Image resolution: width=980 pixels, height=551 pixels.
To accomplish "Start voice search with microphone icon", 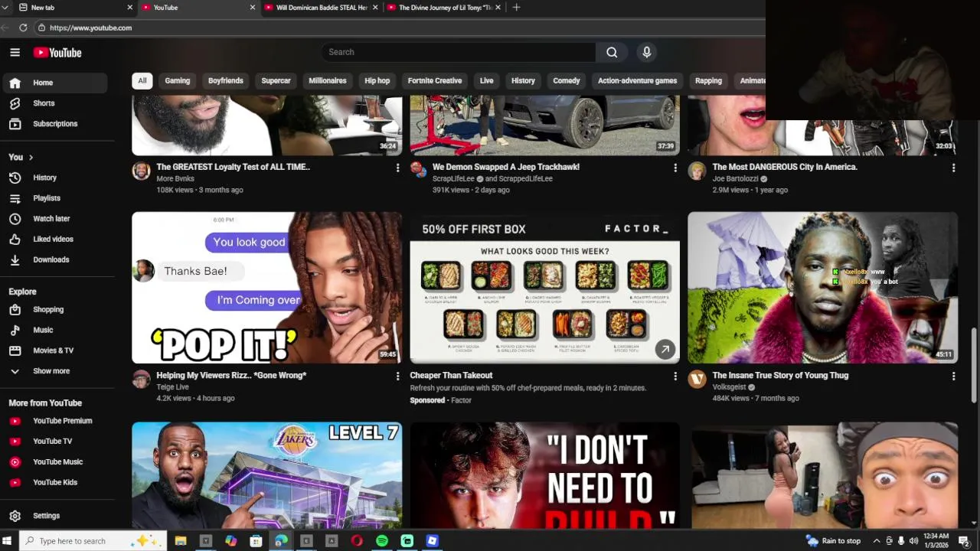I will click(x=647, y=52).
